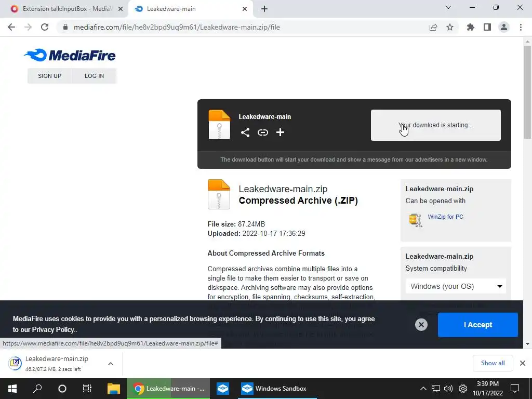The height and width of the screenshot is (399, 532).
Task: Close the Extension talk:InputBox tab
Action: point(121,9)
